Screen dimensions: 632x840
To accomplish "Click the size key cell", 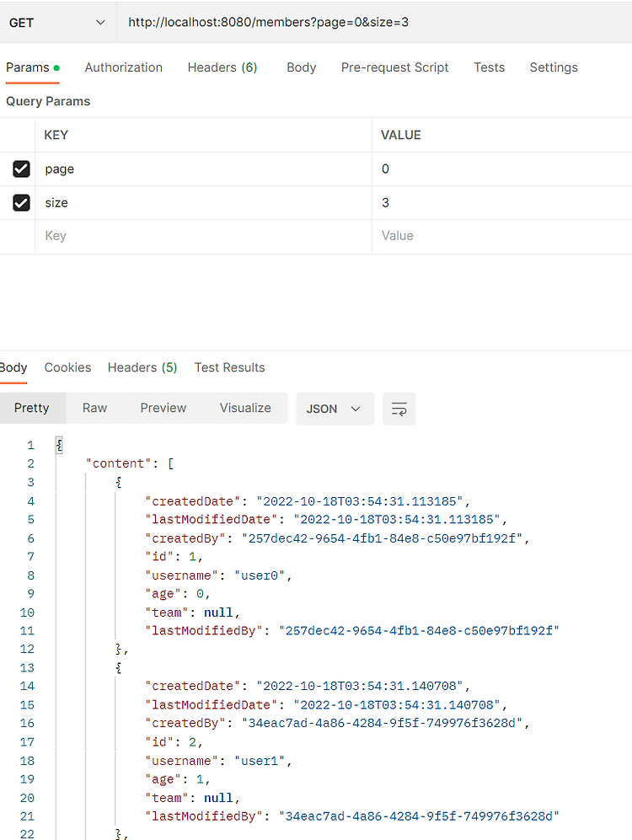I will click(x=204, y=203).
